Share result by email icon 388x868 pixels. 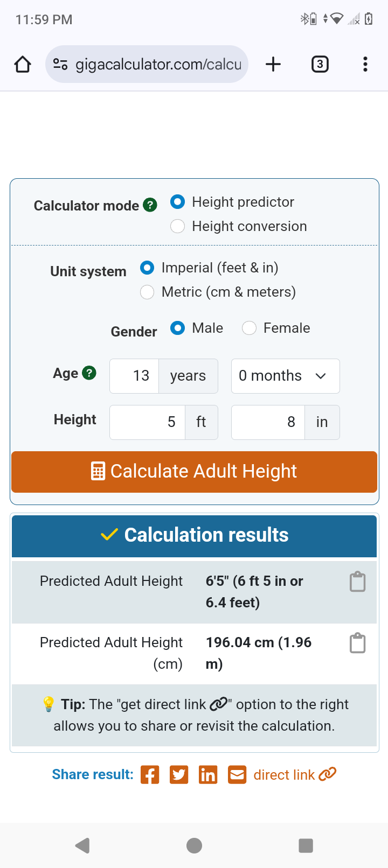[237, 775]
